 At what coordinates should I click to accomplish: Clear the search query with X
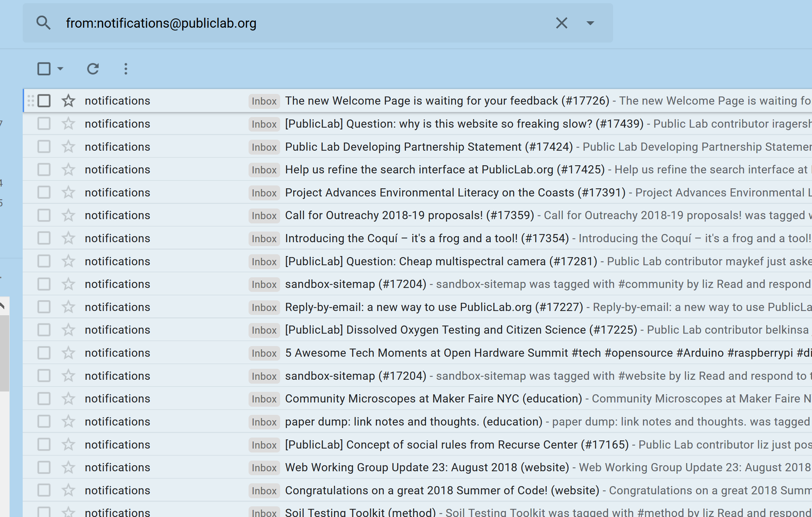(x=561, y=23)
